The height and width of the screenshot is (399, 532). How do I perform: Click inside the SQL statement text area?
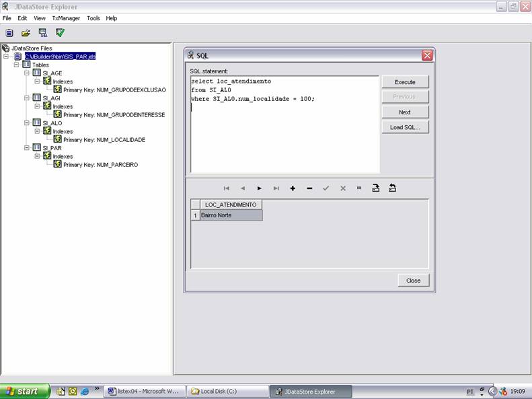point(284,124)
